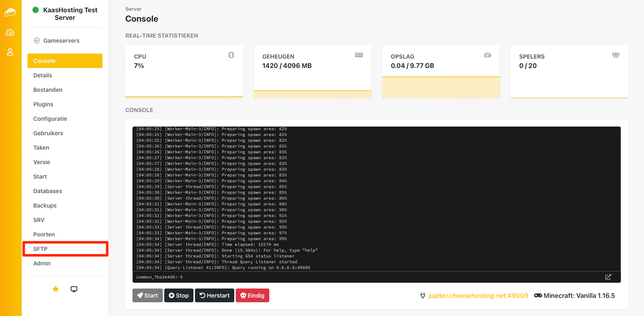Open the dashboard gauge icon
This screenshot has height=316, width=644.
[x=10, y=33]
